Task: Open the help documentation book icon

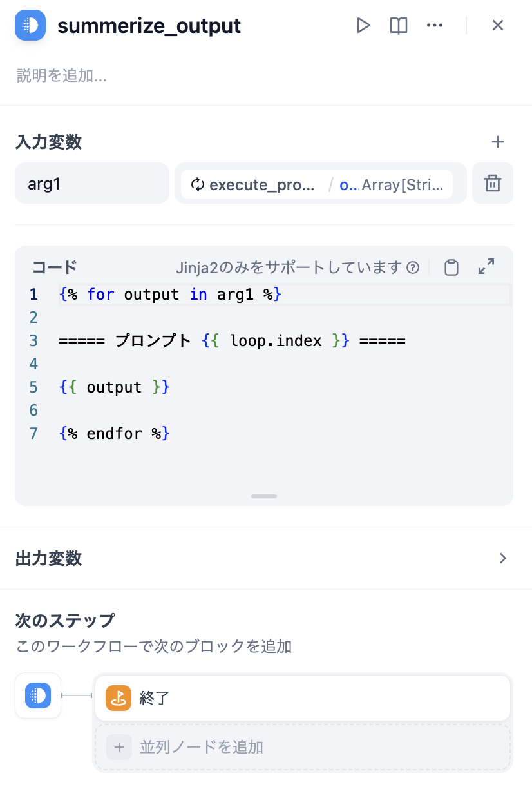Action: click(399, 26)
